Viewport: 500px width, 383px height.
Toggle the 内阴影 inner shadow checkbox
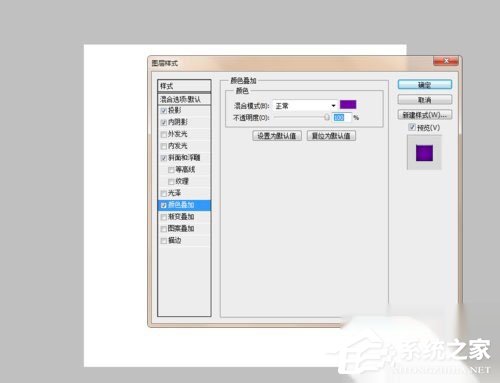pos(163,122)
